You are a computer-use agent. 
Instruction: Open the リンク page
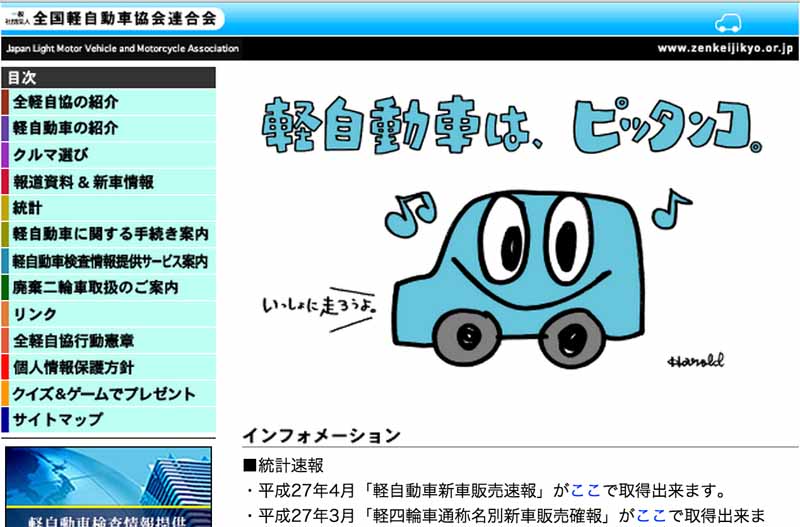(109, 314)
